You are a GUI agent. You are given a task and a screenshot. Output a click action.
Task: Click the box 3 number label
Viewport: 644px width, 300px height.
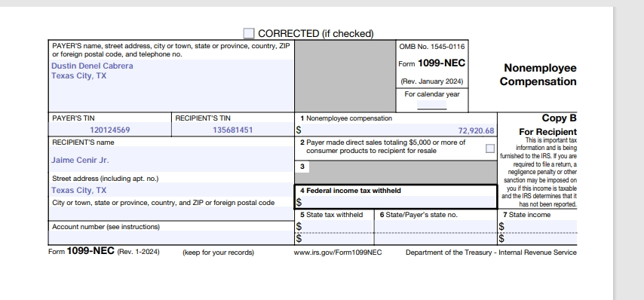[x=302, y=167]
